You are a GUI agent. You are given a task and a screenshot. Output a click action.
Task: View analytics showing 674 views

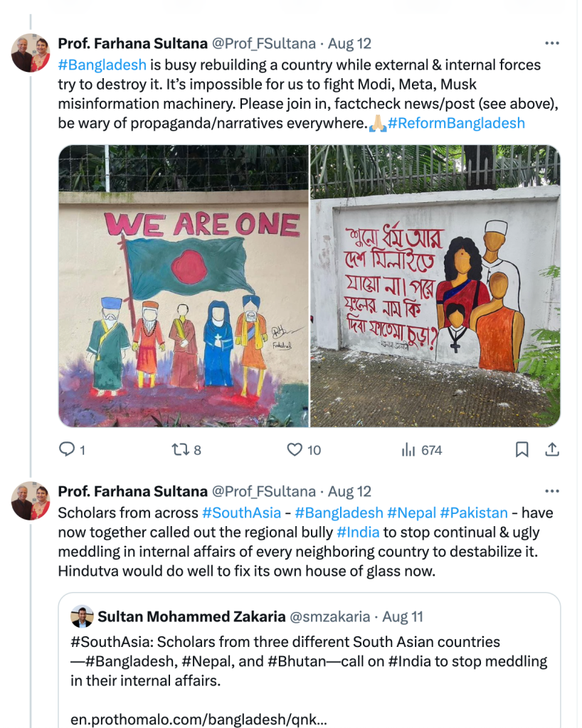tap(408, 449)
